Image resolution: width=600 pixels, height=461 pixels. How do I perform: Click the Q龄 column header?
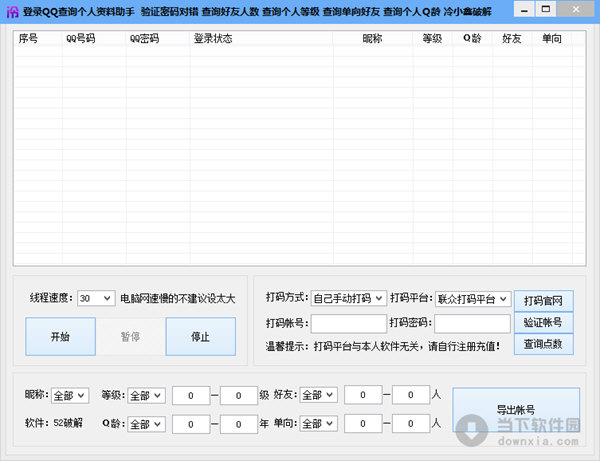coord(473,38)
